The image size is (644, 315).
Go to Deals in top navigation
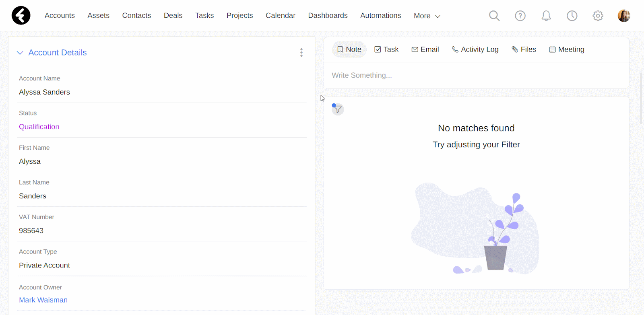tap(173, 15)
